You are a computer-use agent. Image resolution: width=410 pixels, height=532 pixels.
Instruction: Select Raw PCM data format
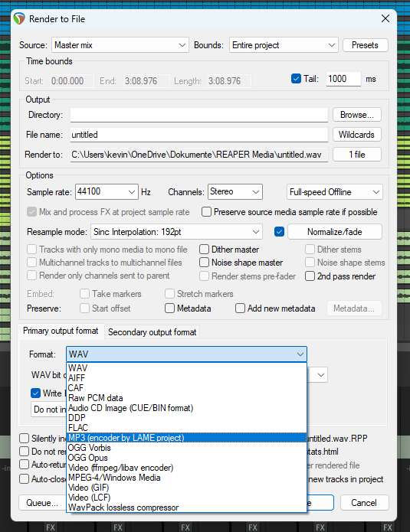pos(186,398)
